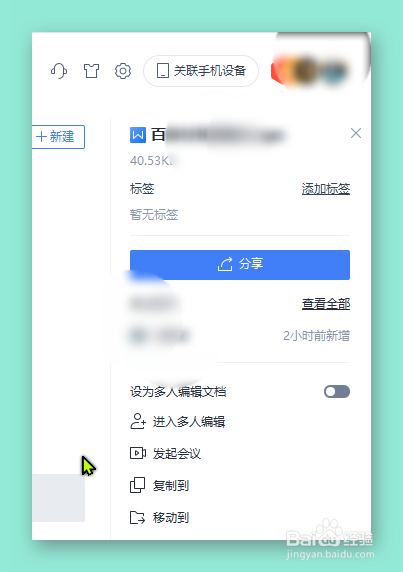This screenshot has height=572, width=403.
Task: Click the blue 分享 button
Action: click(x=240, y=265)
